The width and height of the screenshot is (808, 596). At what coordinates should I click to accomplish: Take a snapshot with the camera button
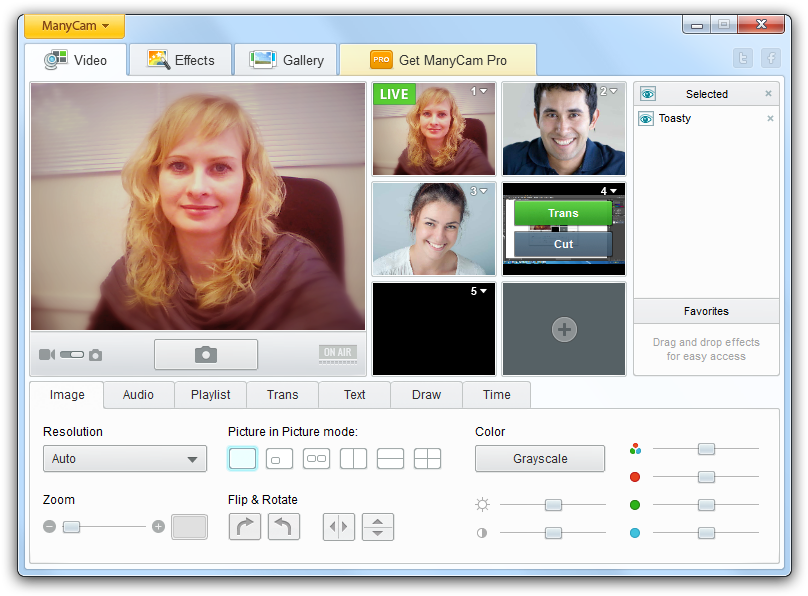(205, 354)
